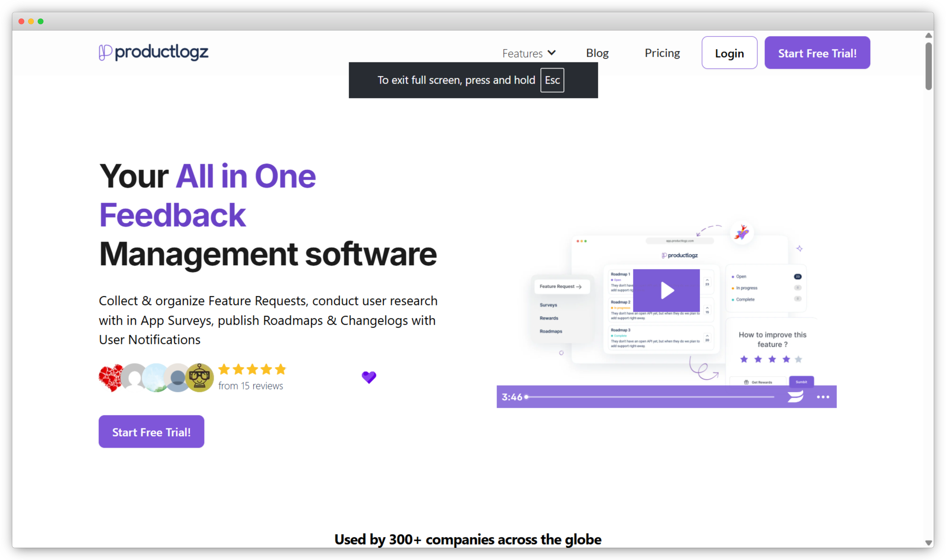The height and width of the screenshot is (560, 946).
Task: Click the robot with glasses reviewer avatar
Action: [x=200, y=378]
